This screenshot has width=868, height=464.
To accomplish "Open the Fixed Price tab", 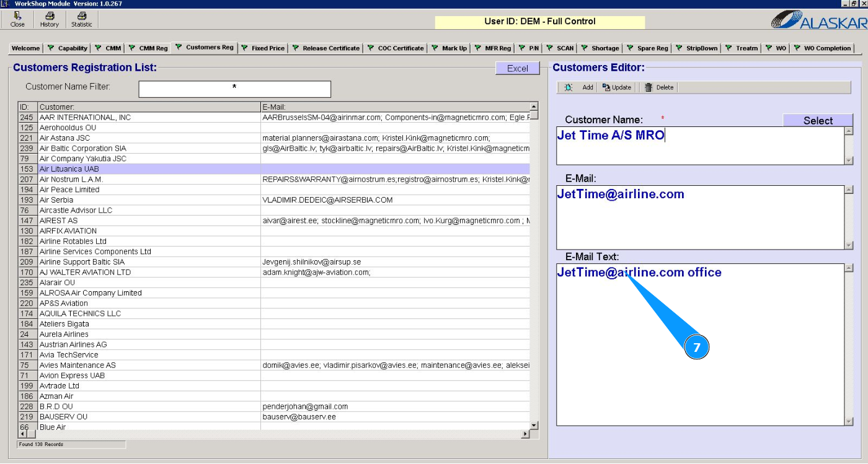I will [x=263, y=48].
